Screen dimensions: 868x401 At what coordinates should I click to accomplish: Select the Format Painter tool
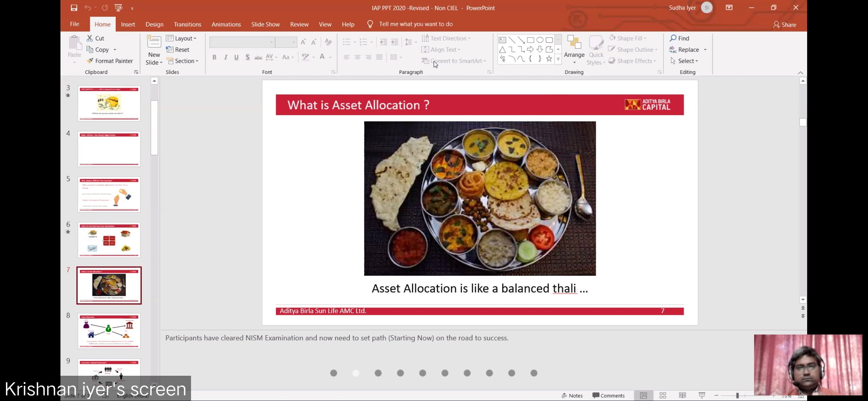point(110,61)
